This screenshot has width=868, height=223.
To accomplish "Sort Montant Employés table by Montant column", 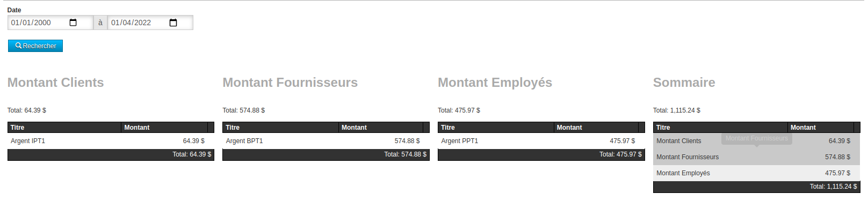I will tap(596, 128).
